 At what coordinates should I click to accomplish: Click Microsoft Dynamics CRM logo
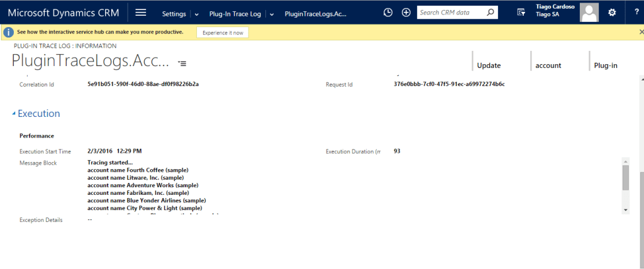[x=64, y=13]
